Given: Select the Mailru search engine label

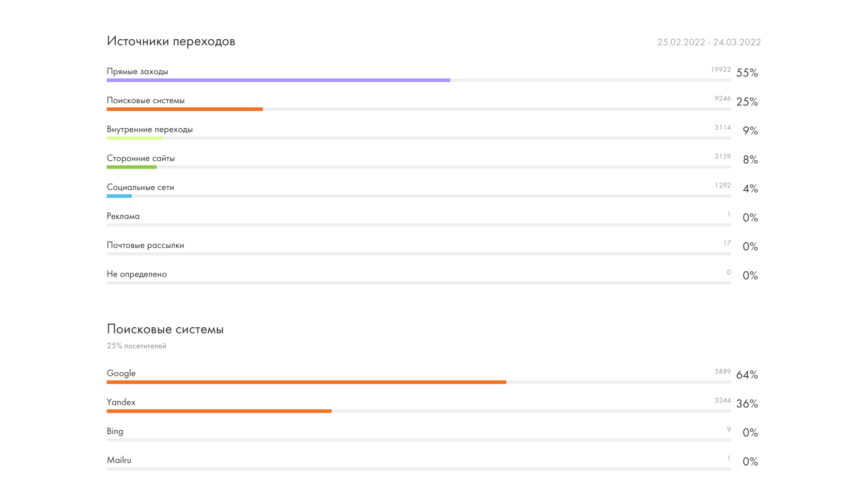Looking at the screenshot, I should (x=119, y=460).
